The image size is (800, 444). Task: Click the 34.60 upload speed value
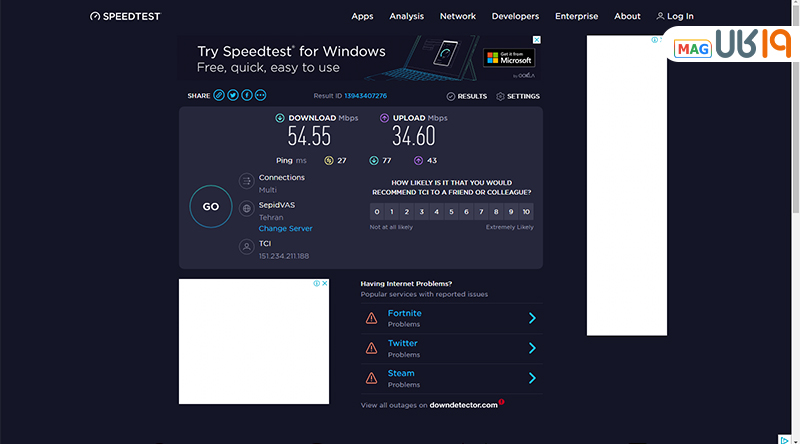[414, 136]
